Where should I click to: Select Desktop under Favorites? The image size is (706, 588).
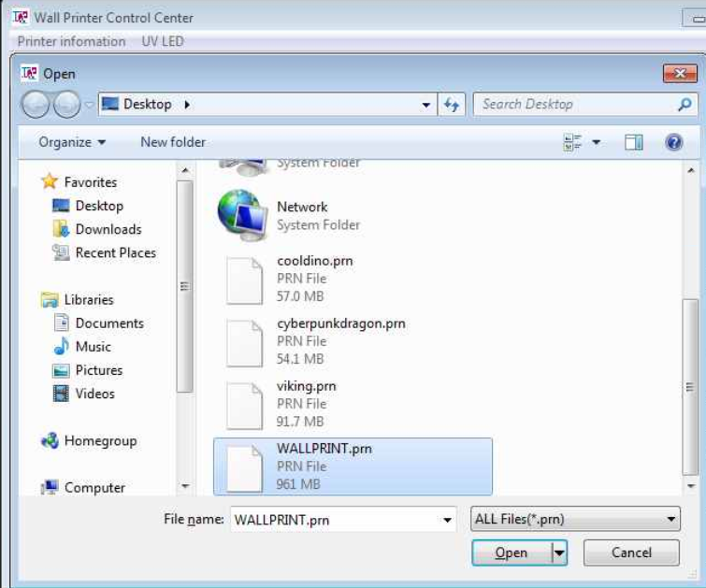click(99, 206)
